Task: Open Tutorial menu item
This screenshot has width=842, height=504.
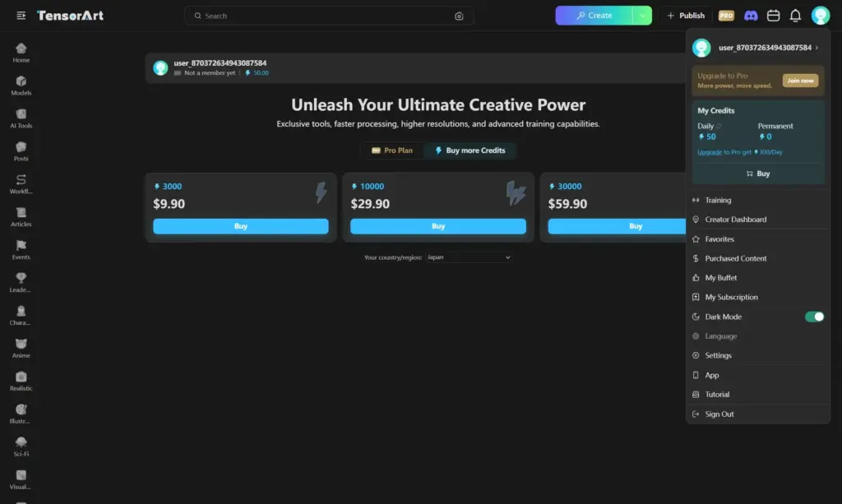Action: (757, 395)
